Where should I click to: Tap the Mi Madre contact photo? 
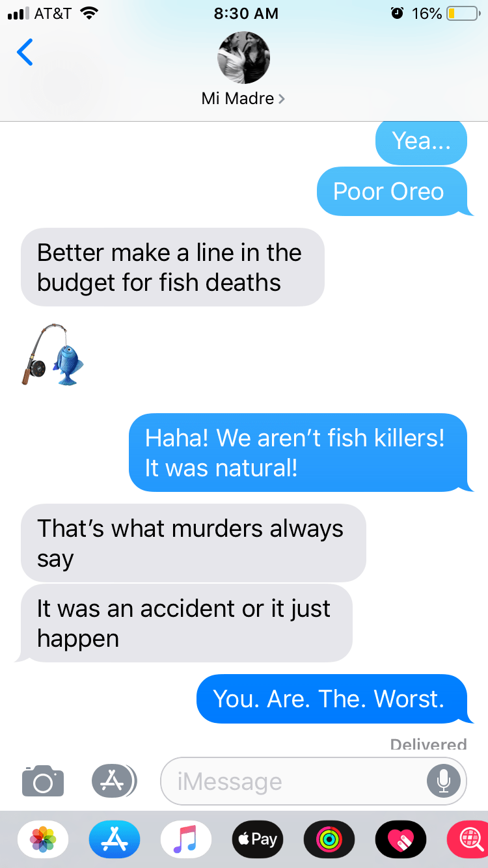[243, 57]
